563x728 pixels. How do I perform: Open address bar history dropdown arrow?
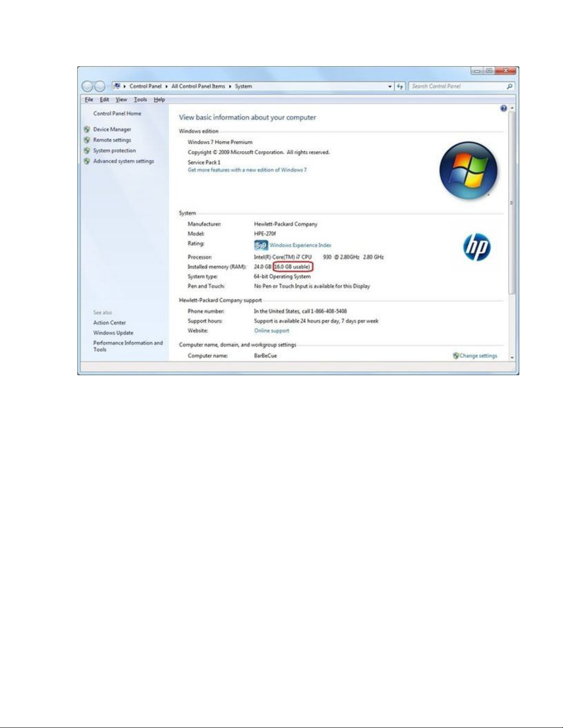coord(390,86)
